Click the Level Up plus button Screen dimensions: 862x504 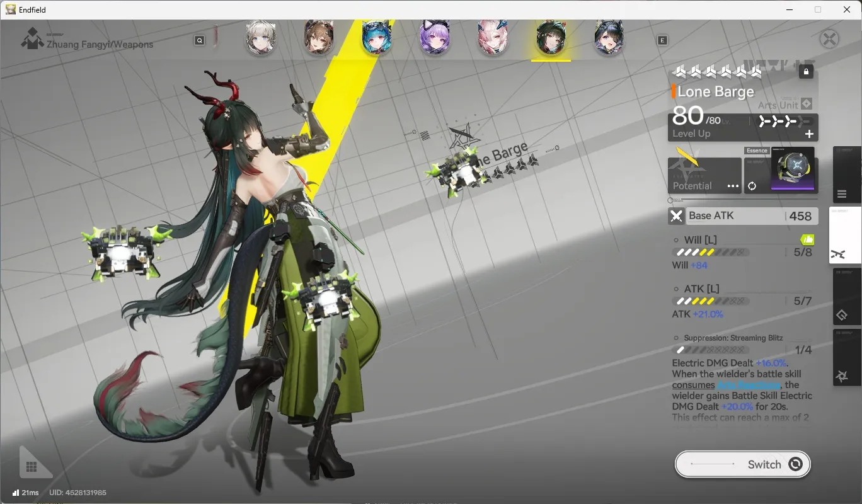[809, 134]
